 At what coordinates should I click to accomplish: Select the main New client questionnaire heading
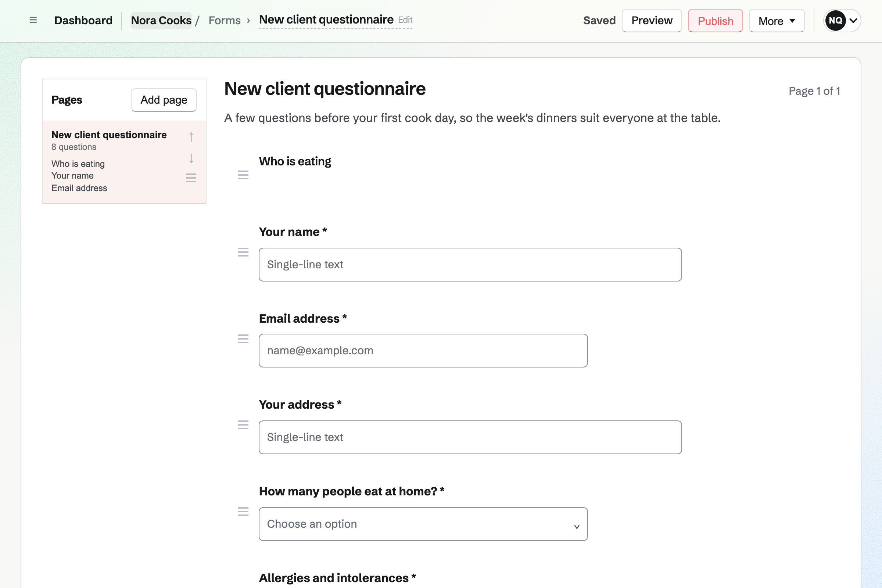[325, 89]
